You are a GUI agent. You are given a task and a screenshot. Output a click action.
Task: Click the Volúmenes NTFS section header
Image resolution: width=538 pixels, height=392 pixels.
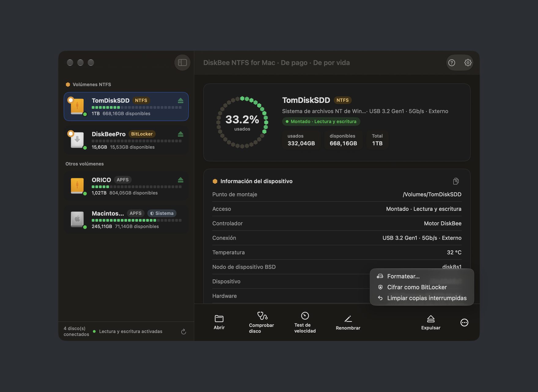tap(92, 85)
